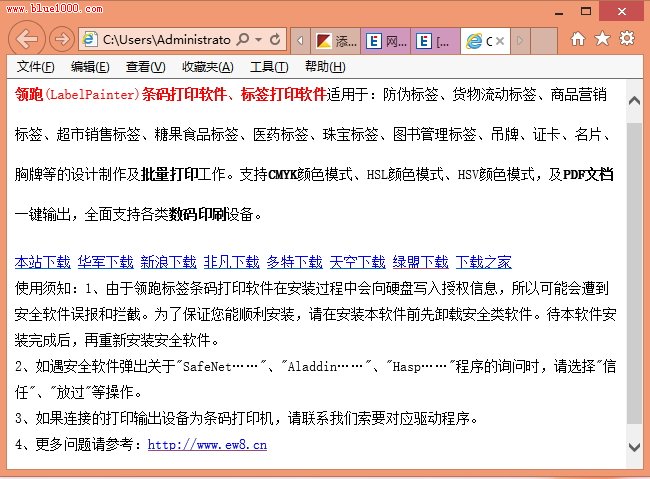650x479 pixels.
Task: Click the scrollbar down arrow
Action: point(634,447)
